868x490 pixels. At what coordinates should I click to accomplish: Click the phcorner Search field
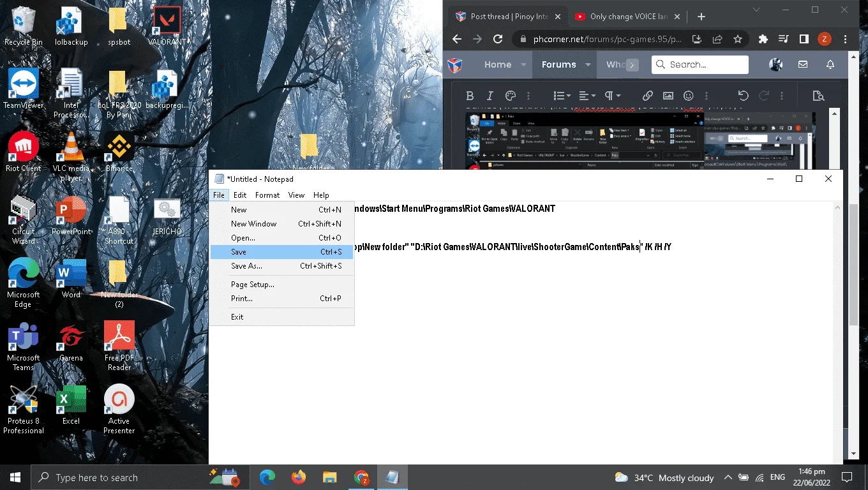[700, 64]
